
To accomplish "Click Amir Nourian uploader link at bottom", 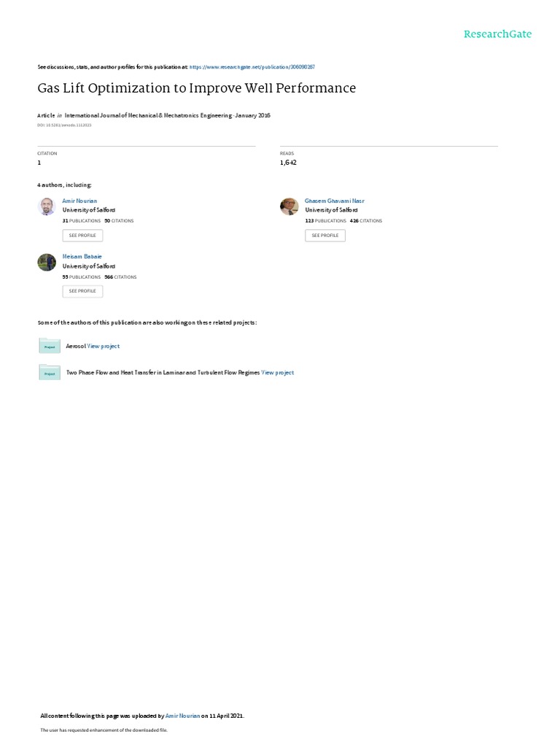I will click(x=182, y=716).
